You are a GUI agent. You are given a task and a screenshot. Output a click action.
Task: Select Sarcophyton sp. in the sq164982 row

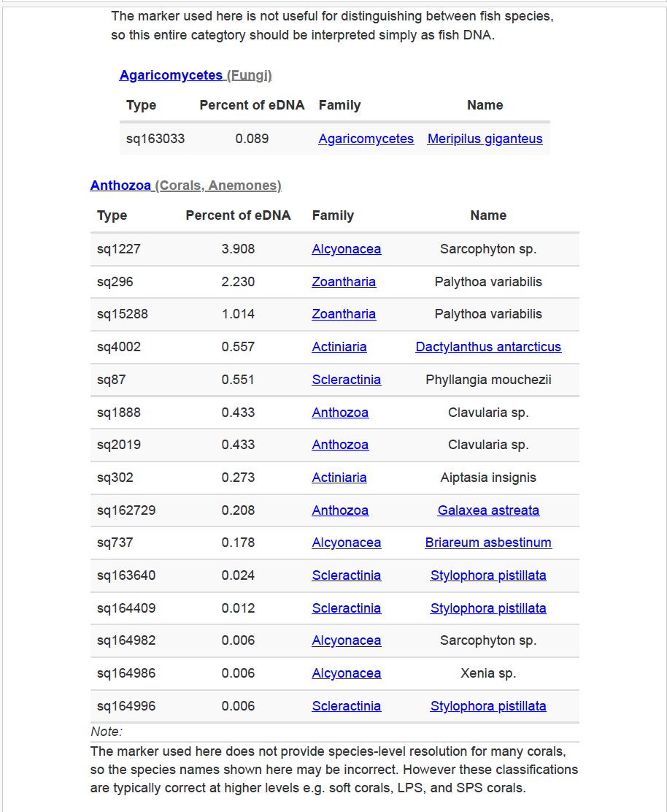[x=488, y=640]
